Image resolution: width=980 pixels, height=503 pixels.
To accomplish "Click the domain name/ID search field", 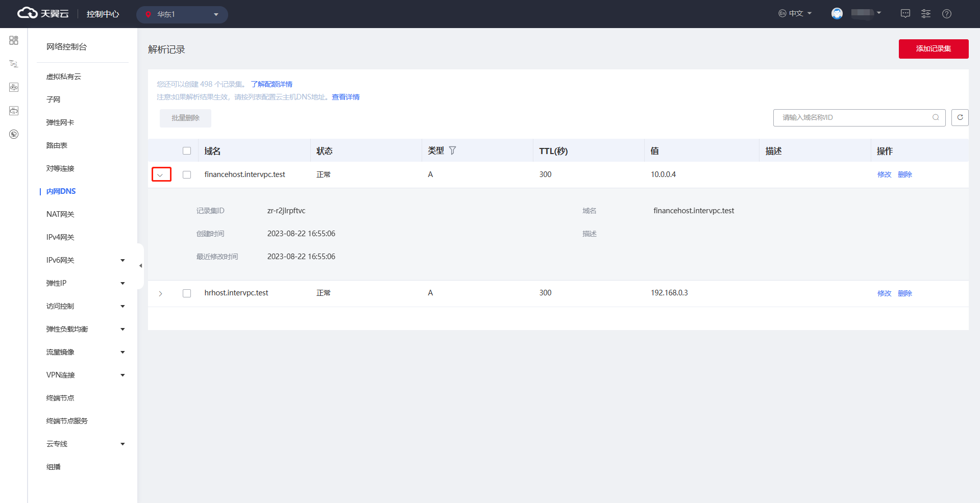I will click(x=852, y=117).
